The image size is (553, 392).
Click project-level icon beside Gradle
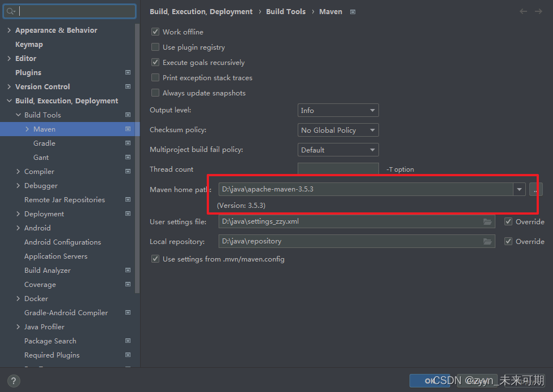click(x=128, y=143)
